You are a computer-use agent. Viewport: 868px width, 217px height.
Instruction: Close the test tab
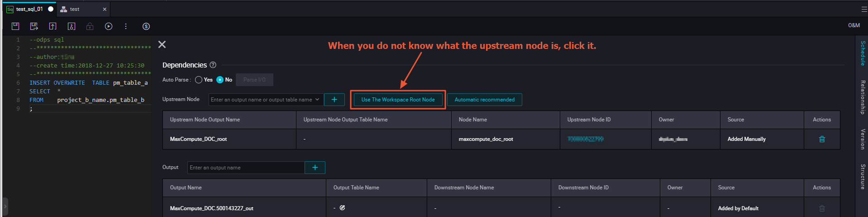[105, 9]
